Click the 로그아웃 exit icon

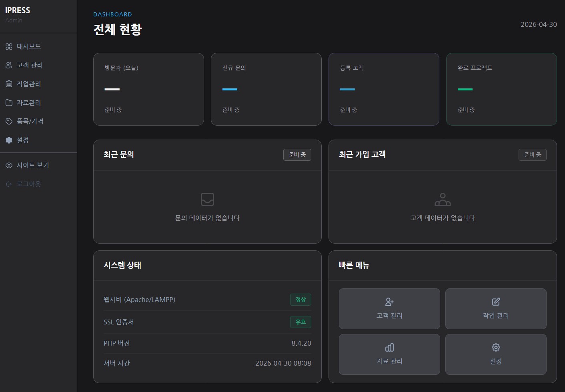point(9,184)
